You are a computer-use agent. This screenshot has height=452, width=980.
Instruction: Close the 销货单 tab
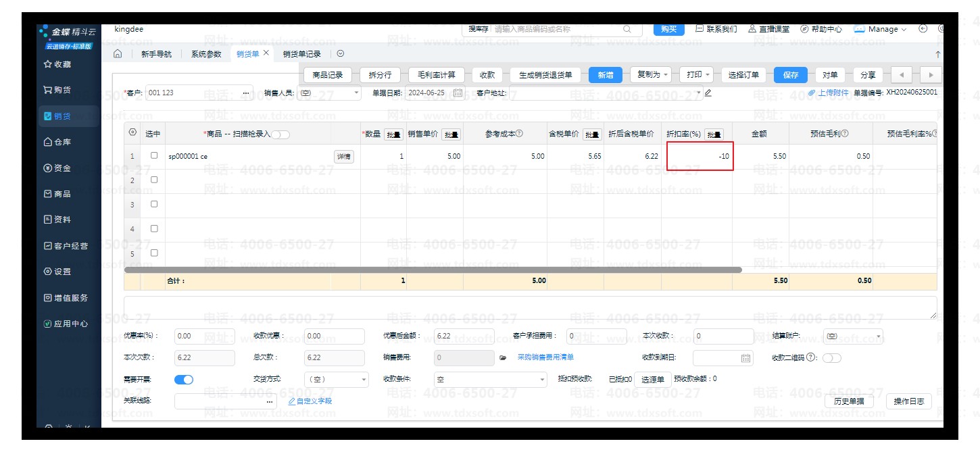(266, 53)
